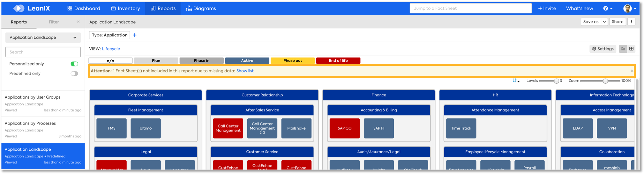Open the user avatar menu
Image resolution: width=644 pixels, height=174 pixels.
pos(630,8)
